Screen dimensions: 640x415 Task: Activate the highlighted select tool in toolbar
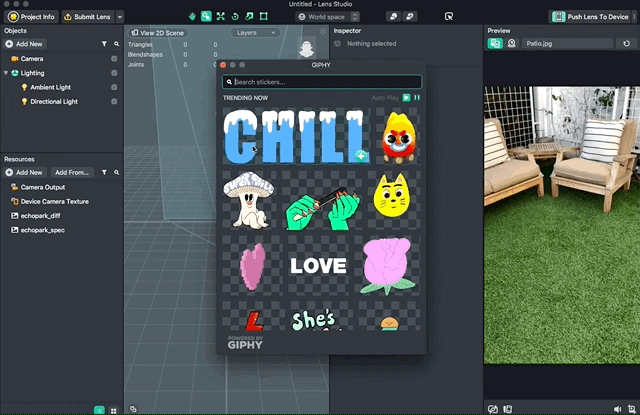click(x=206, y=16)
